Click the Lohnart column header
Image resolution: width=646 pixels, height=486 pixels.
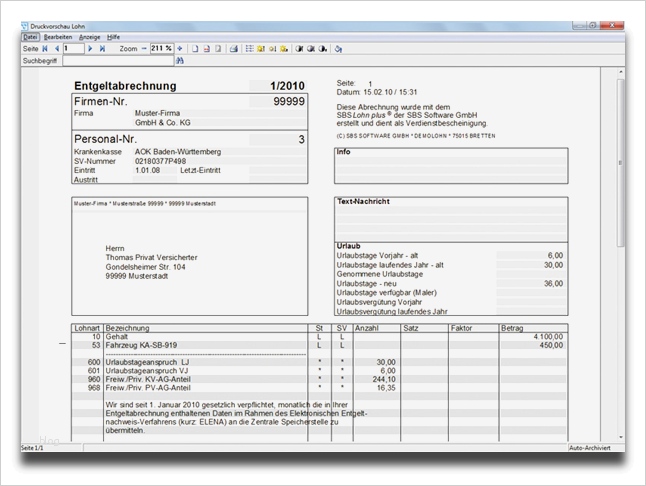[x=87, y=328]
